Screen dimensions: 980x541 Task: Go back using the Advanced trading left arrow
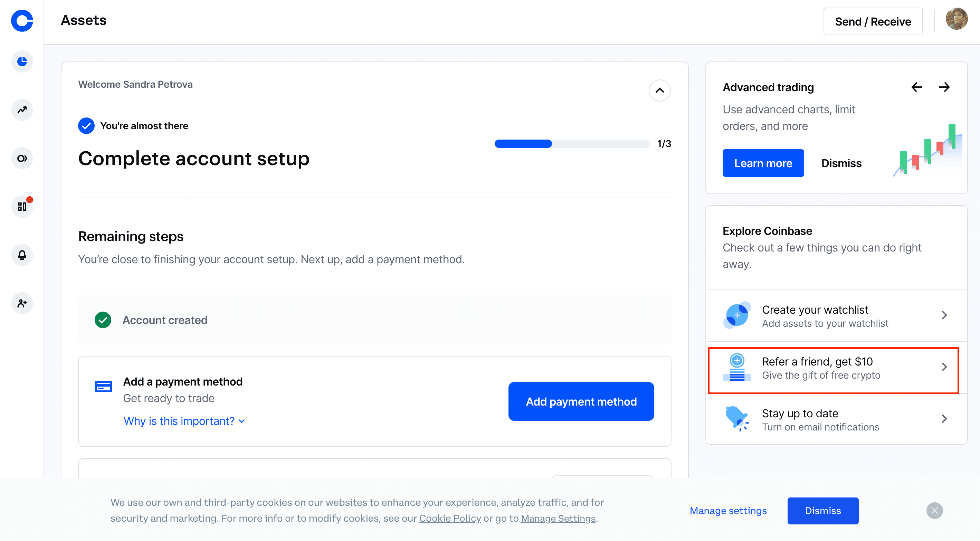917,87
